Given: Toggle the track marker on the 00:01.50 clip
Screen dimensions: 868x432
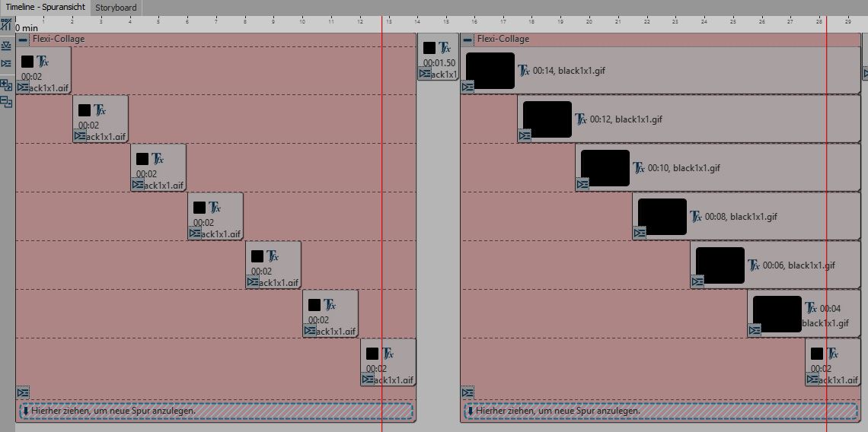Looking at the screenshot, I should pos(425,74).
